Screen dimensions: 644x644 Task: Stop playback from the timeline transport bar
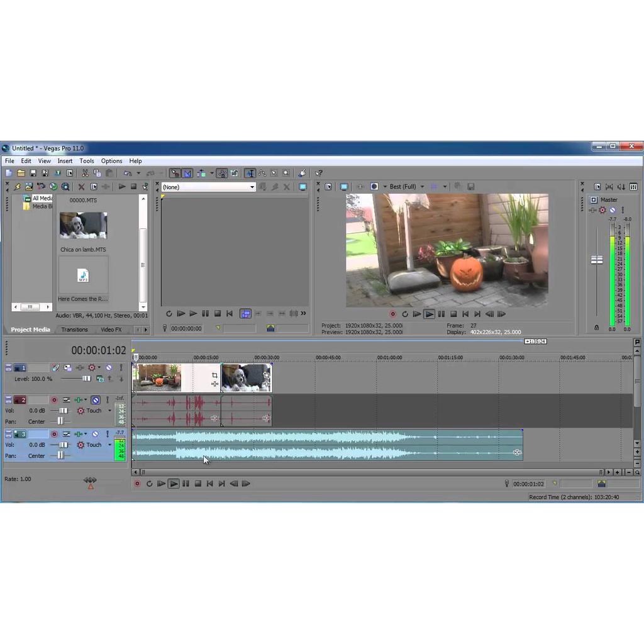click(197, 484)
